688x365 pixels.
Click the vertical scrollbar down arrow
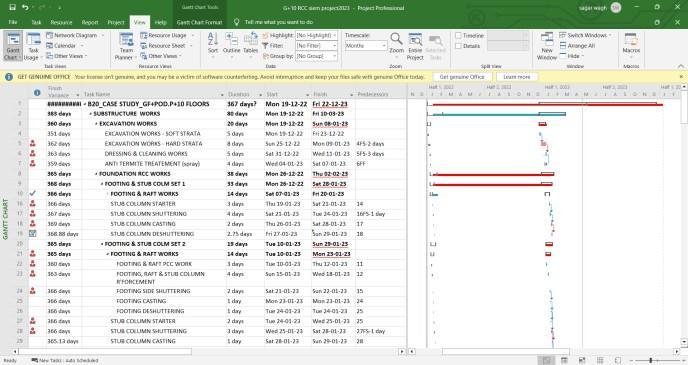pyautogui.click(x=684, y=341)
